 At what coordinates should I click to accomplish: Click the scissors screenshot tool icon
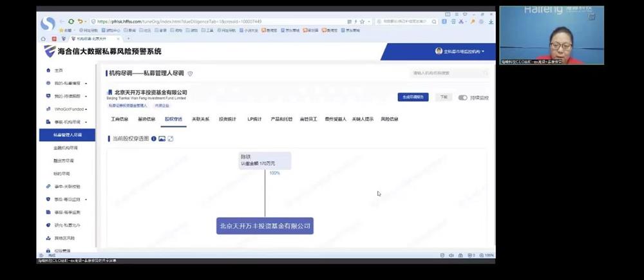462,21
